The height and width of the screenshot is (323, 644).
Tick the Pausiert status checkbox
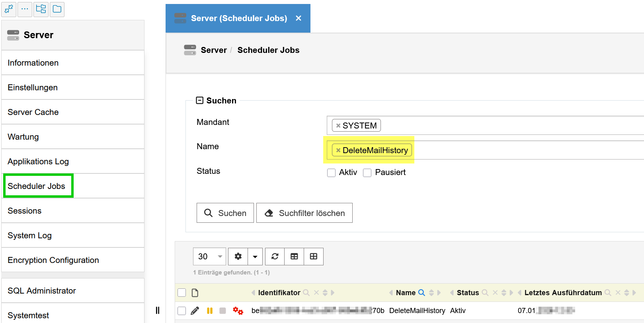point(367,173)
